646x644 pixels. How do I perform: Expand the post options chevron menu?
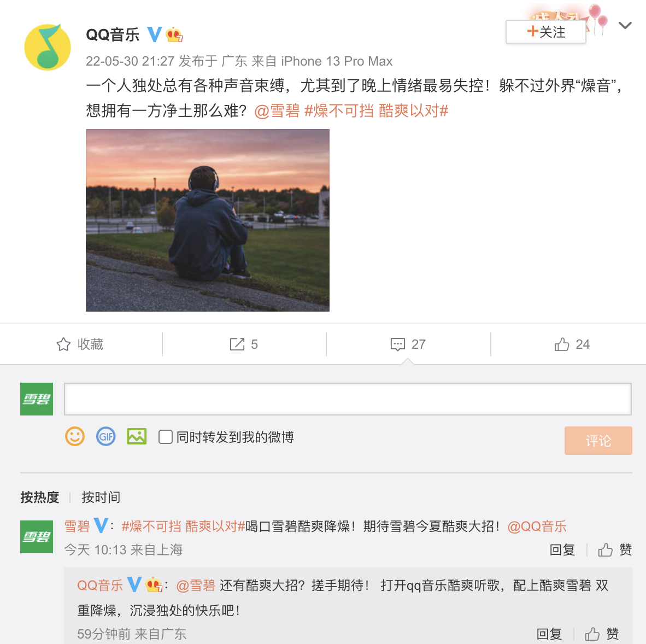tap(625, 26)
